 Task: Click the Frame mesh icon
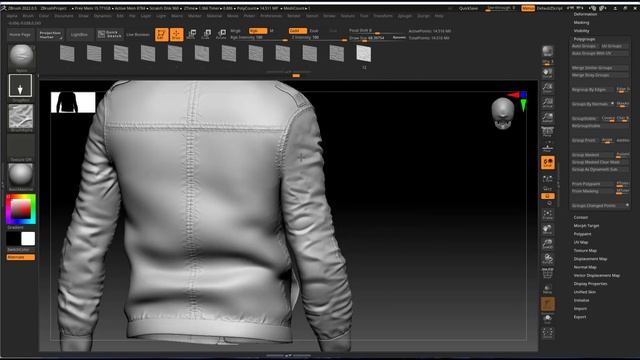(x=547, y=214)
